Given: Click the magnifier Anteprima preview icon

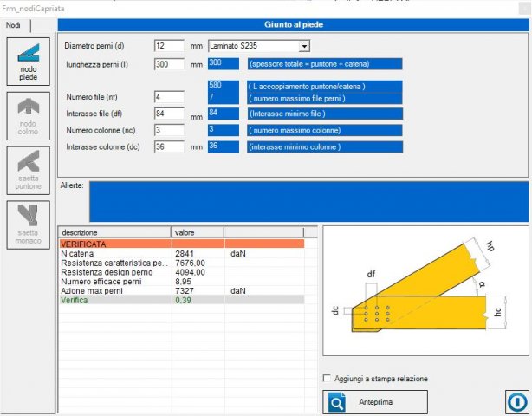Looking at the screenshot, I should click(337, 402).
